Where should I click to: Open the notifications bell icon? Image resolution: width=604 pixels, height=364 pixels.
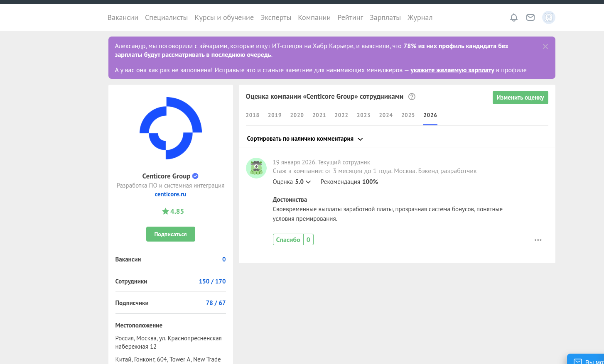click(514, 17)
